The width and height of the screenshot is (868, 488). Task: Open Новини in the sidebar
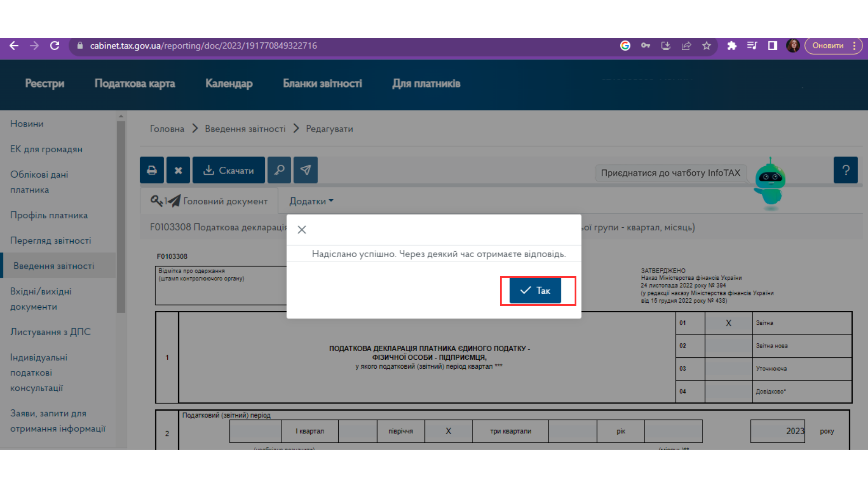(x=27, y=124)
